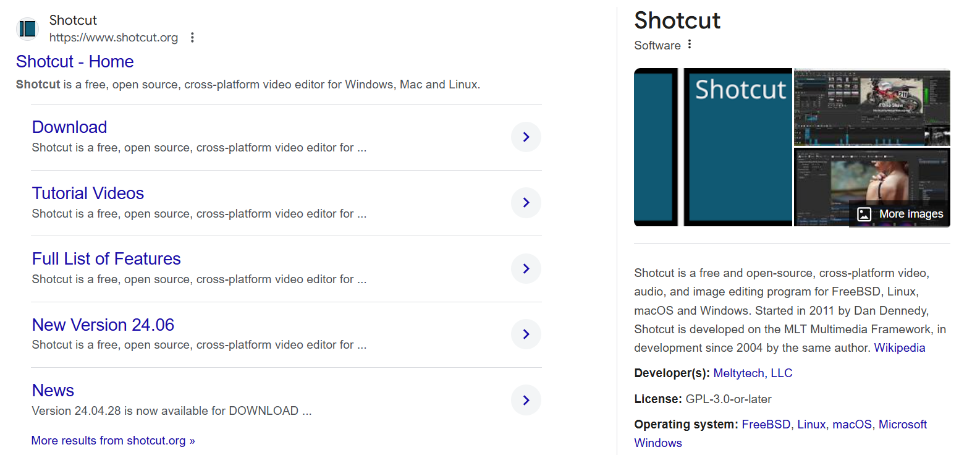Open the motorcycle editor screenshot thumbnail
Screen dimensions: 980x455
click(x=871, y=107)
